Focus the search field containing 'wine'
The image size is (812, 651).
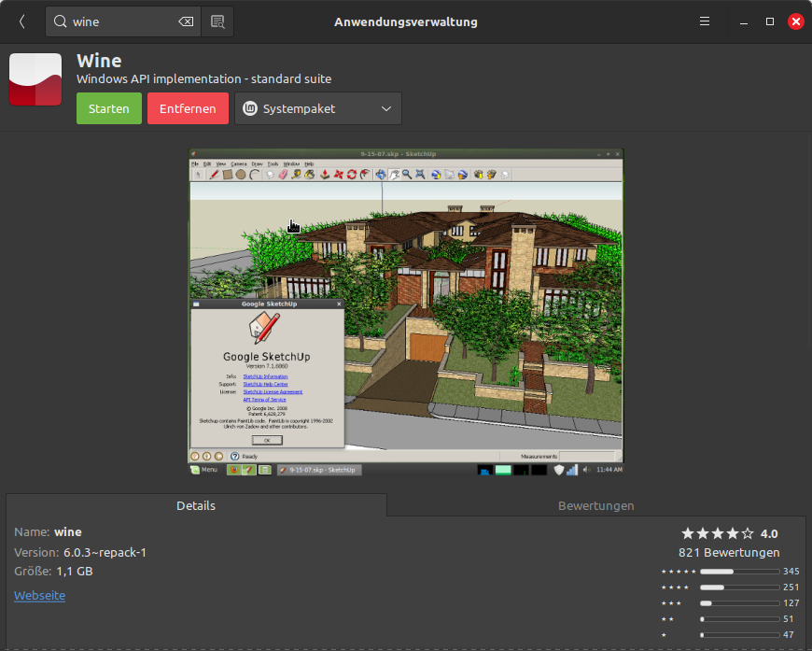click(x=123, y=21)
